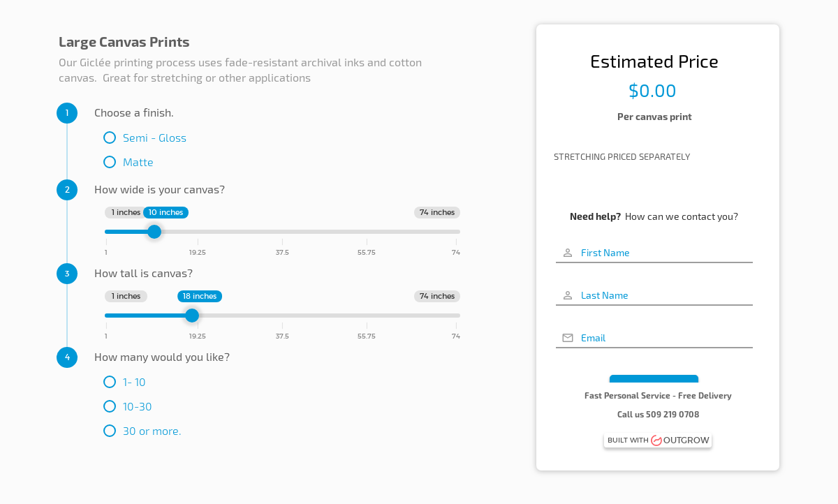The image size is (838, 504).
Task: Click the blue submit button below Email
Action: (x=654, y=379)
